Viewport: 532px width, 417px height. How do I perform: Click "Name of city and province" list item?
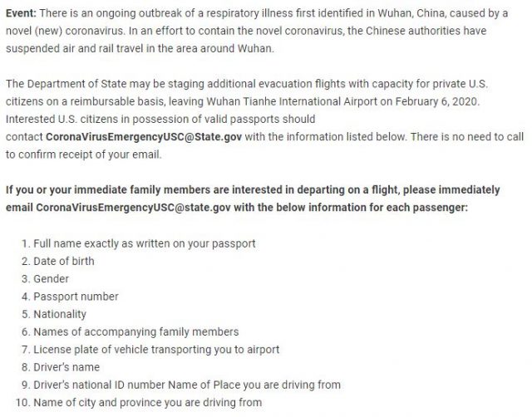(147, 402)
